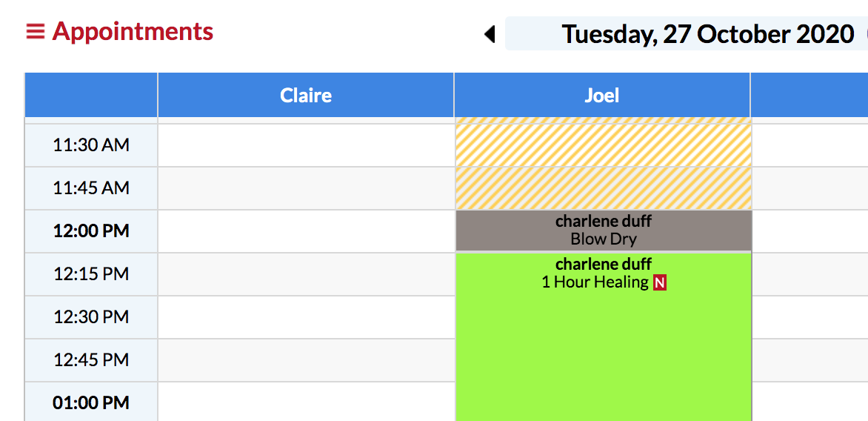Select the Joel staff column header
The width and height of the screenshot is (868, 421).
(601, 95)
